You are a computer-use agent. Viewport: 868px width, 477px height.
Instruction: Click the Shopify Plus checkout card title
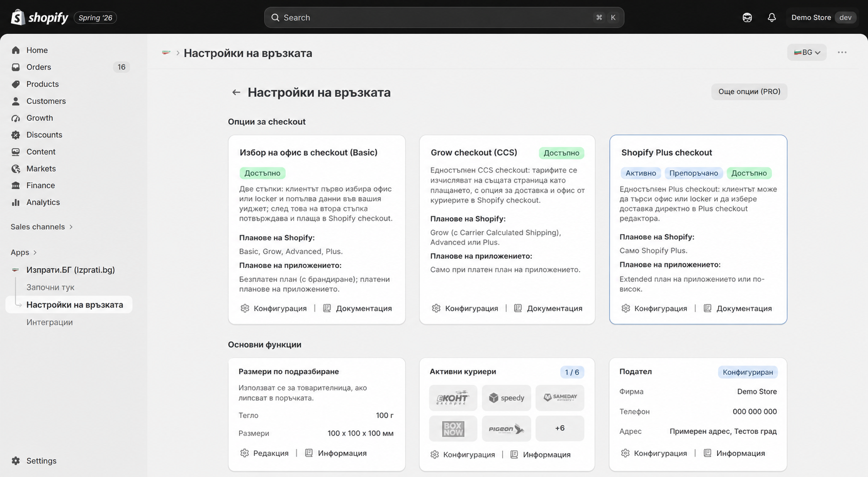[x=666, y=152]
